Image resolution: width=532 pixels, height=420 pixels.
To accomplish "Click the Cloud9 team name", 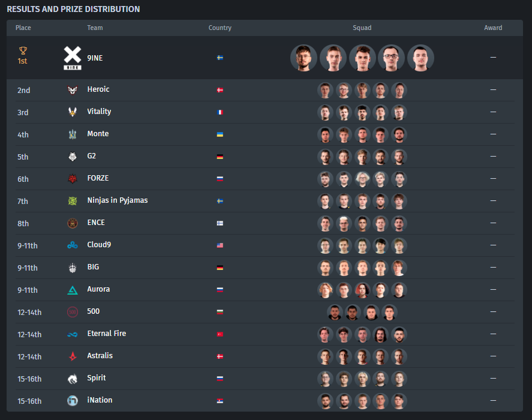I will tap(99, 244).
